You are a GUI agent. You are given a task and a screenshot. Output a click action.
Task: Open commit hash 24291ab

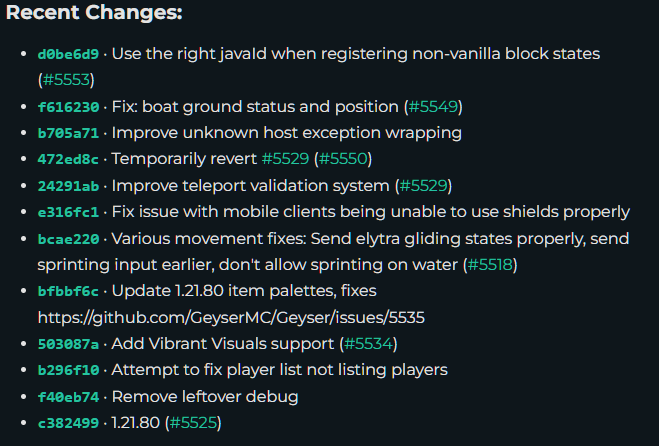pos(68,186)
